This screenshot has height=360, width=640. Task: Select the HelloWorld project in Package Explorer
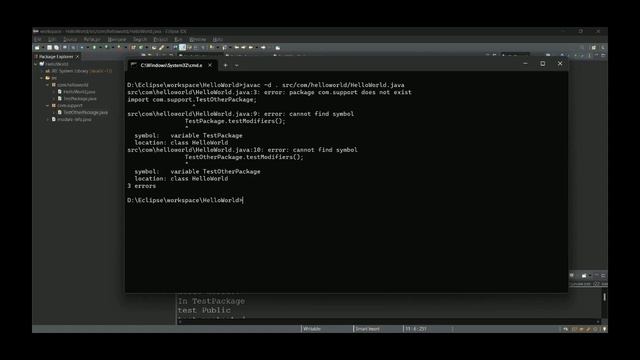(57, 64)
